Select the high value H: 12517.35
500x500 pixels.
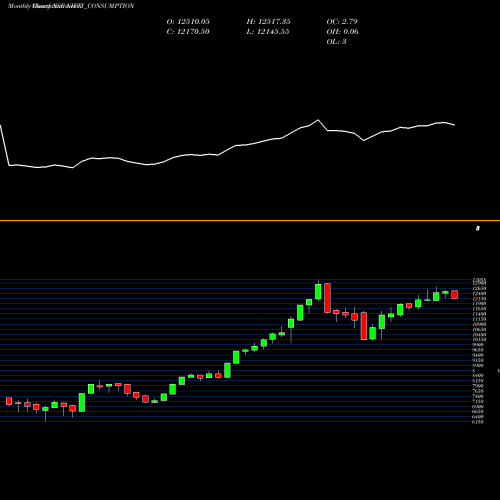[268, 22]
